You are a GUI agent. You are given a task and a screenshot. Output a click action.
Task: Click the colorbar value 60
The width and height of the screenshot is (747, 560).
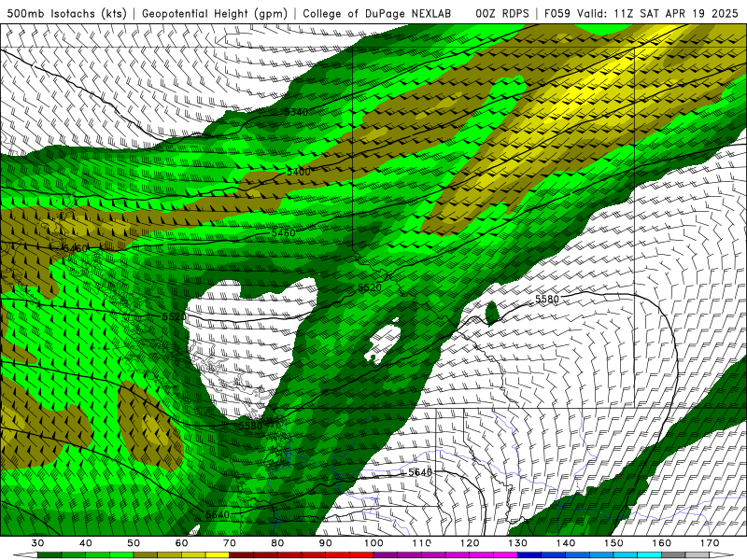coord(181,543)
